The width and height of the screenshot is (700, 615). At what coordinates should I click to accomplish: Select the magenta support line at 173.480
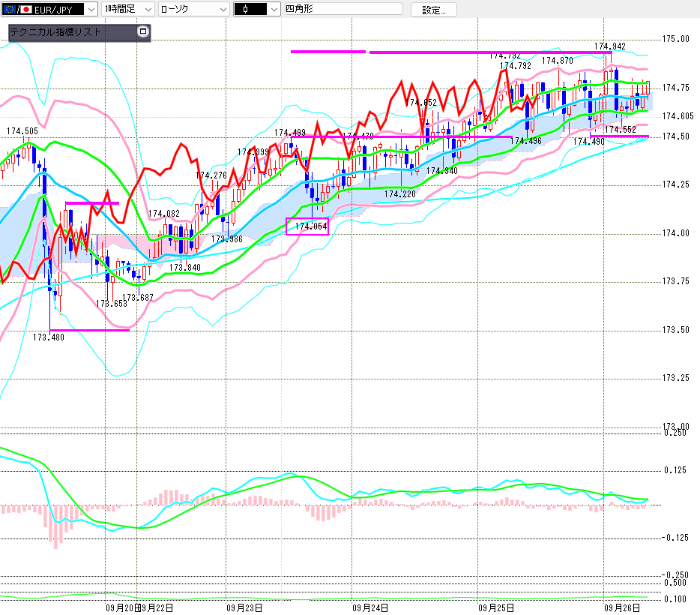88,330
